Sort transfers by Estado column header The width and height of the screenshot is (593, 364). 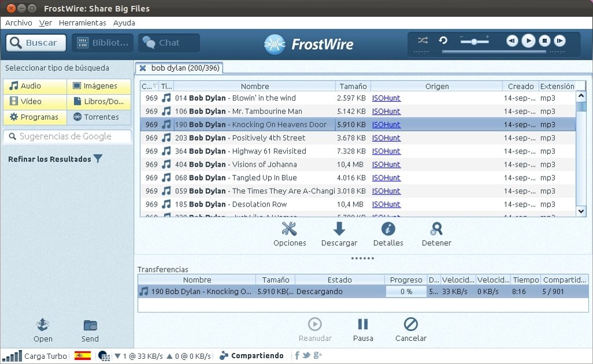tap(339, 280)
